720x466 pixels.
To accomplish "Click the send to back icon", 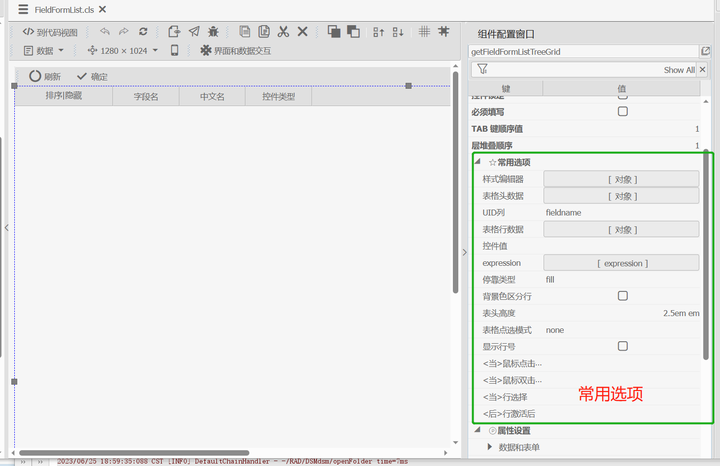I will pos(353,32).
